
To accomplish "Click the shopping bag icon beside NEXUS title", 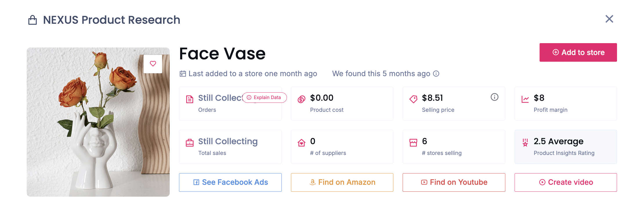I will tap(32, 20).
